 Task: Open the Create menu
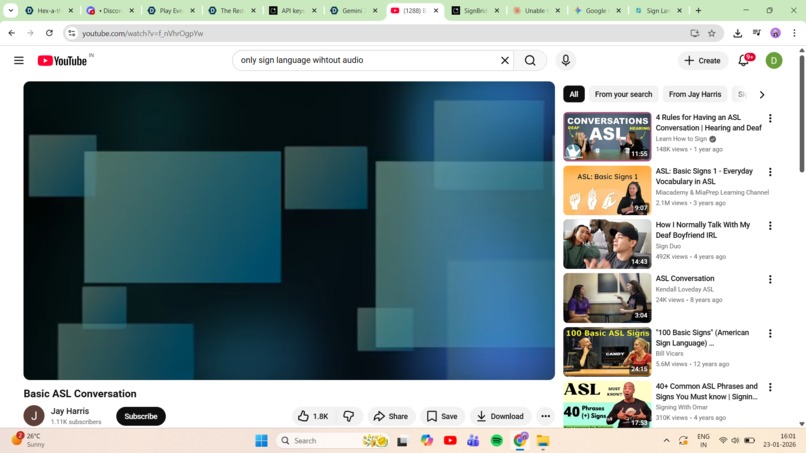[703, 61]
